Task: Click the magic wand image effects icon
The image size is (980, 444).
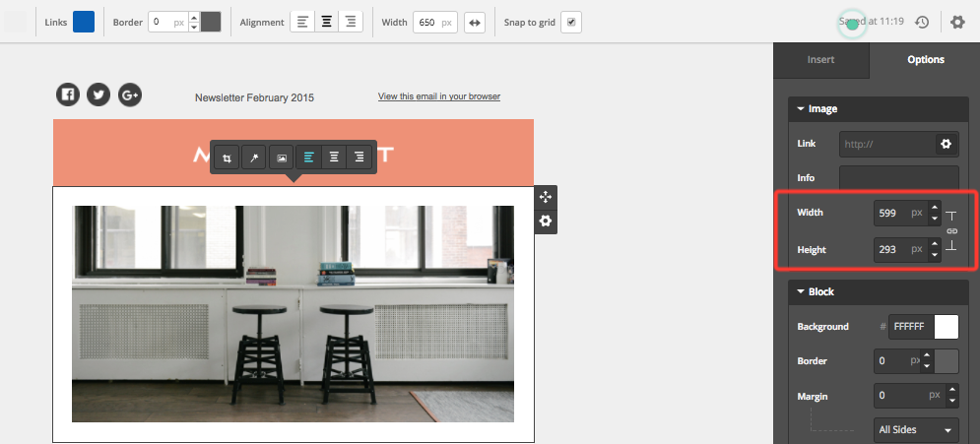Action: [x=254, y=158]
